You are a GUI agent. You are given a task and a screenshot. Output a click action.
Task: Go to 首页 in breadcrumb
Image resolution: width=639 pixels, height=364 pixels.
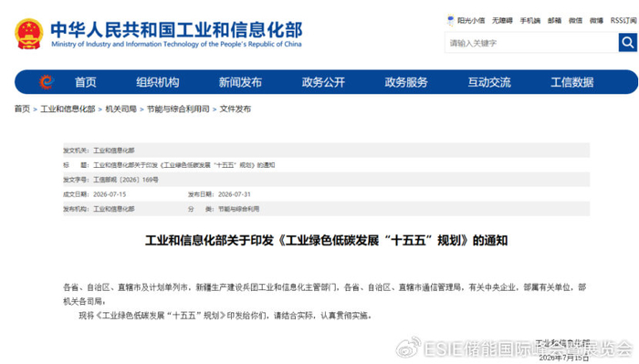pyautogui.click(x=22, y=109)
